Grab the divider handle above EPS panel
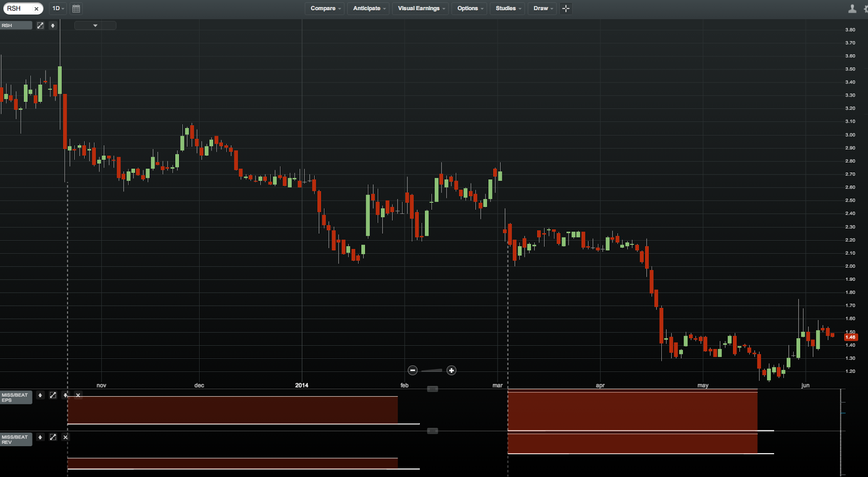 pos(432,389)
